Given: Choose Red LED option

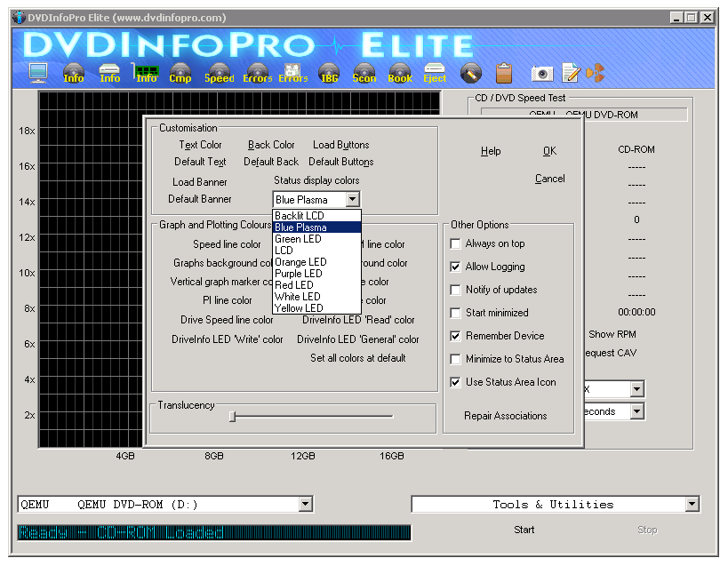Looking at the screenshot, I should [316, 285].
